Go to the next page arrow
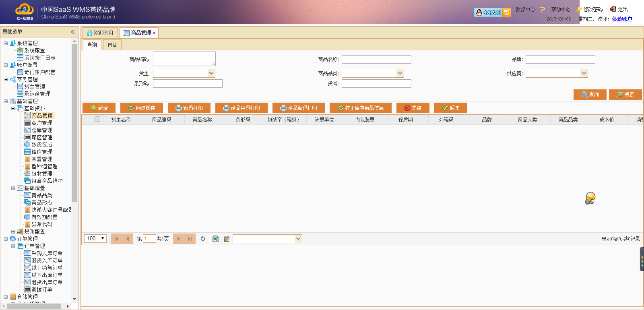Screen dimensions: 644x310 [x=179, y=239]
